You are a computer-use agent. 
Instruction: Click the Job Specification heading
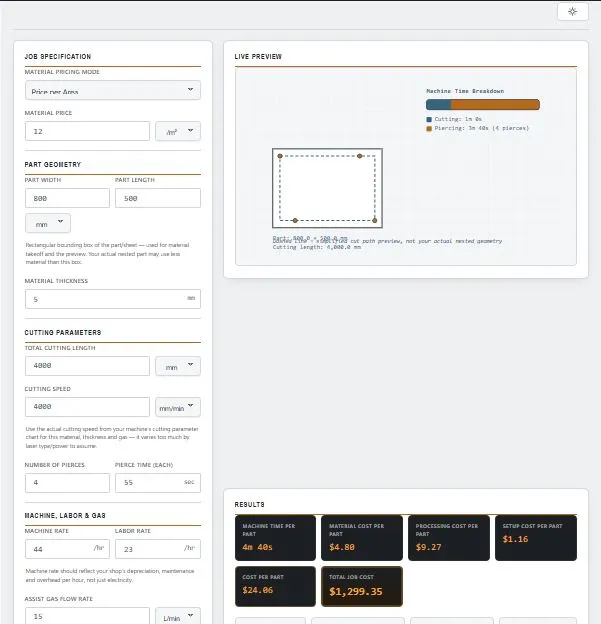click(x=58, y=57)
